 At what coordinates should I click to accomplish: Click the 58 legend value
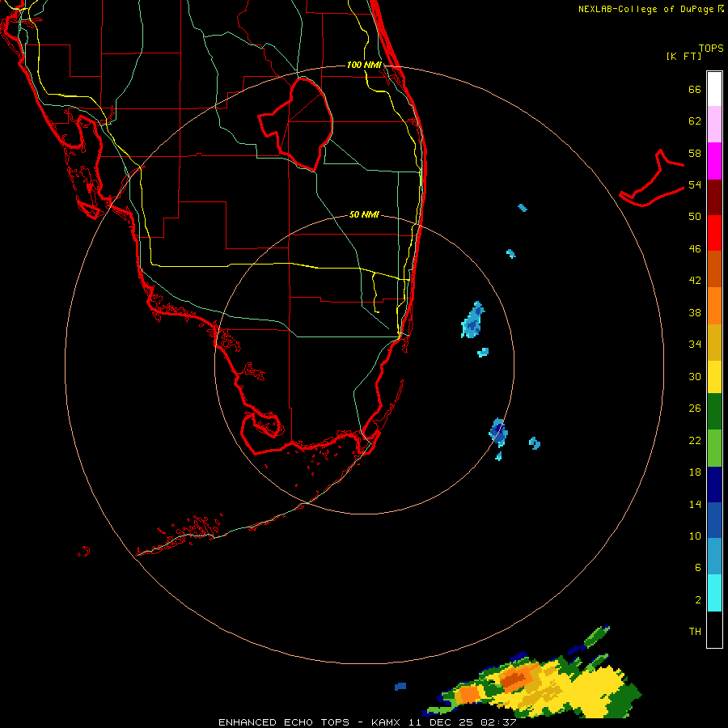coord(695,153)
